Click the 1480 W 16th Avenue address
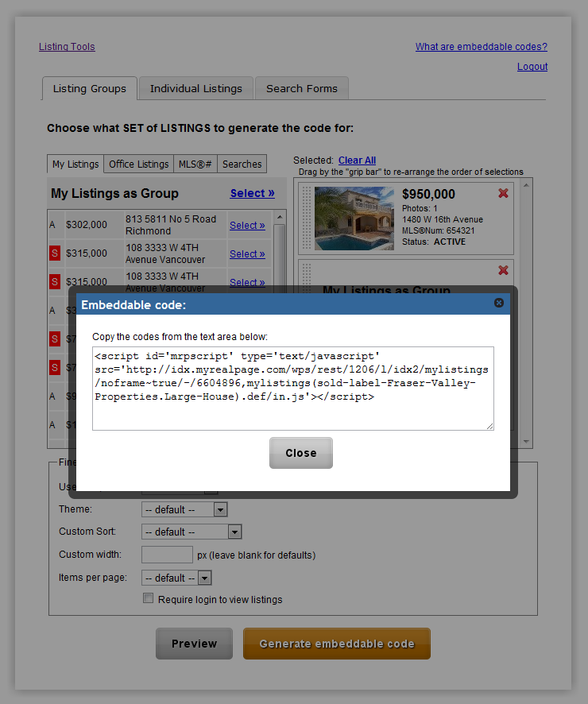Image resolution: width=588 pixels, height=704 pixels. click(x=443, y=219)
